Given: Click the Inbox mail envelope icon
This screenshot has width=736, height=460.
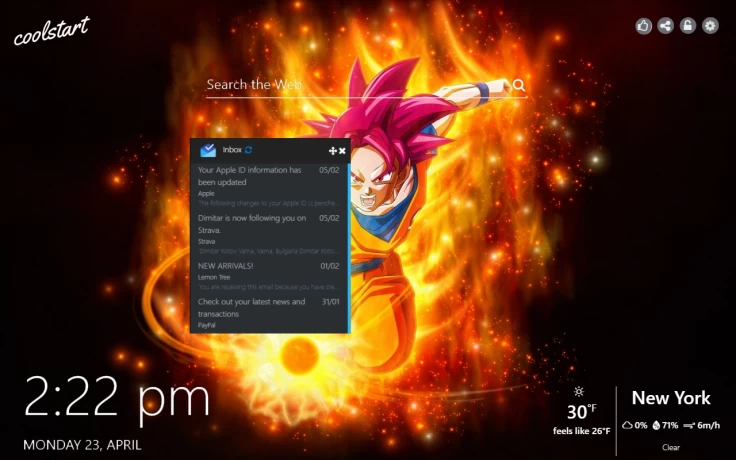Looking at the screenshot, I should (x=208, y=150).
